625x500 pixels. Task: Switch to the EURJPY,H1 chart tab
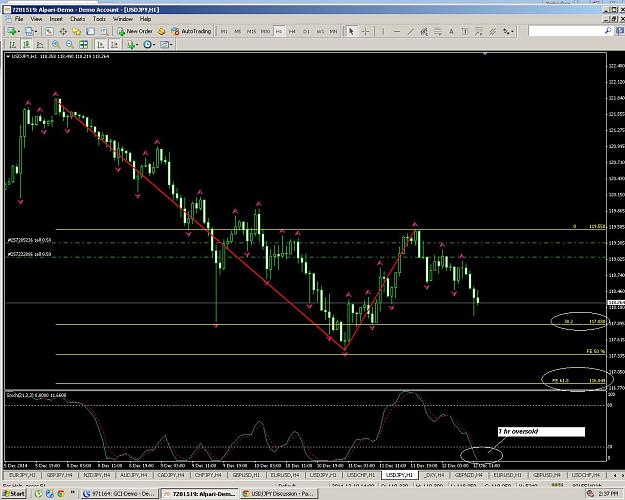click(x=22, y=475)
